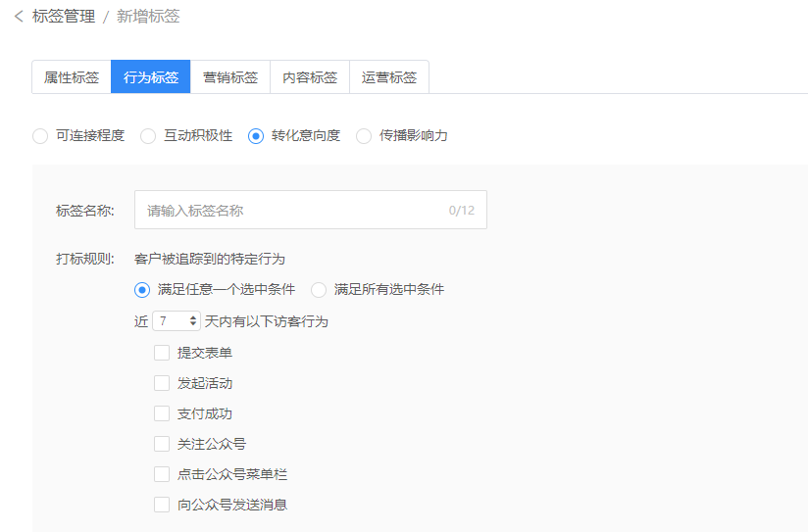Click the days number stepper showing 7
Viewport: 808px width, 532px height.
tap(177, 321)
